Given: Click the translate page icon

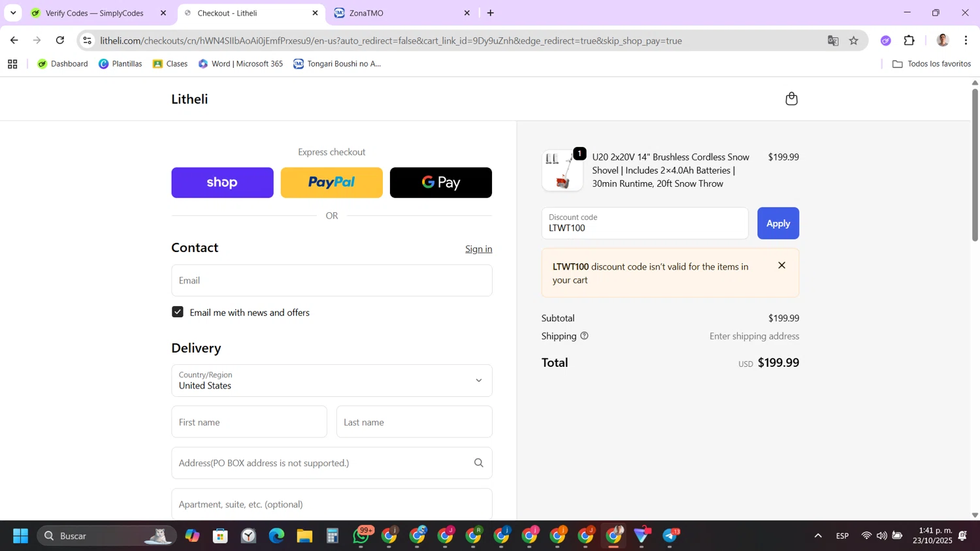Looking at the screenshot, I should (x=833, y=40).
